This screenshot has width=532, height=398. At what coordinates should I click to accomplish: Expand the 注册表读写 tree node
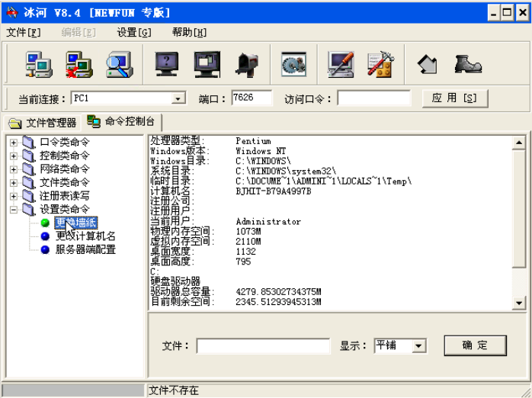click(x=14, y=196)
